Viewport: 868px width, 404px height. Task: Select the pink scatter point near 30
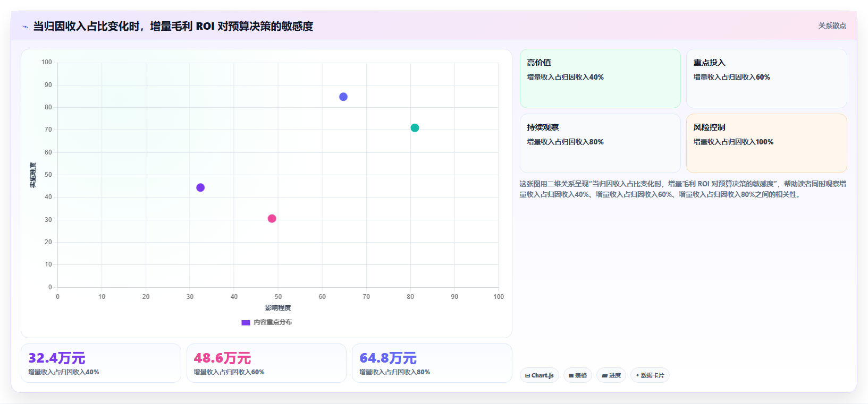[x=272, y=219]
